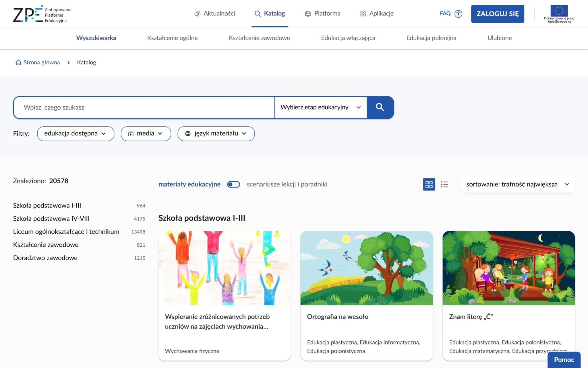Filter by Kształcenie zawodowe sidebar category
Screen dimensions: 588x368
point(79,245)
